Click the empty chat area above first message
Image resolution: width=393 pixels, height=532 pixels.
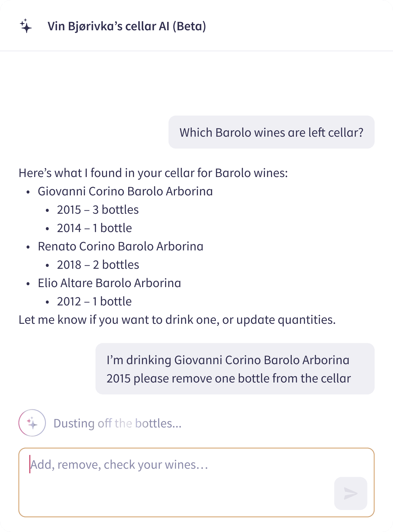point(196,83)
